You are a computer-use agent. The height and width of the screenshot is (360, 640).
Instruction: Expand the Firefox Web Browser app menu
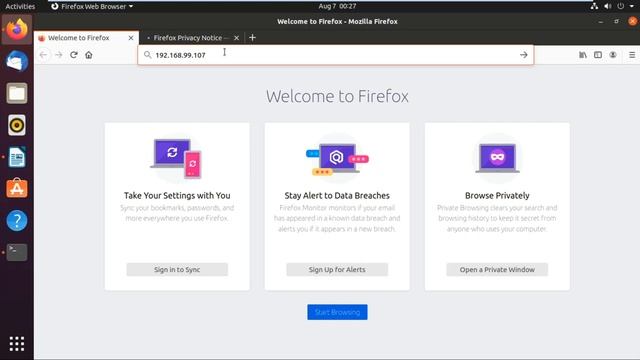click(x=92, y=6)
